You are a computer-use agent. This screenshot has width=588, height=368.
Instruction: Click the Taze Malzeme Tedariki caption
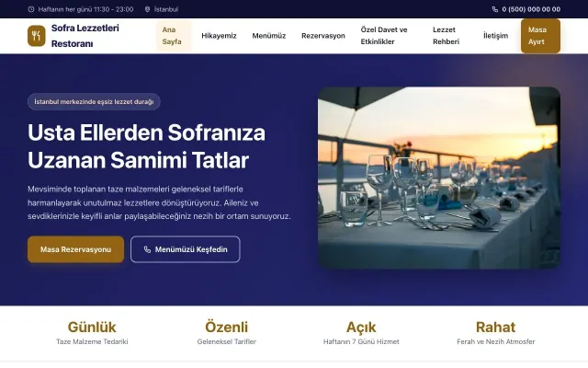point(92,341)
